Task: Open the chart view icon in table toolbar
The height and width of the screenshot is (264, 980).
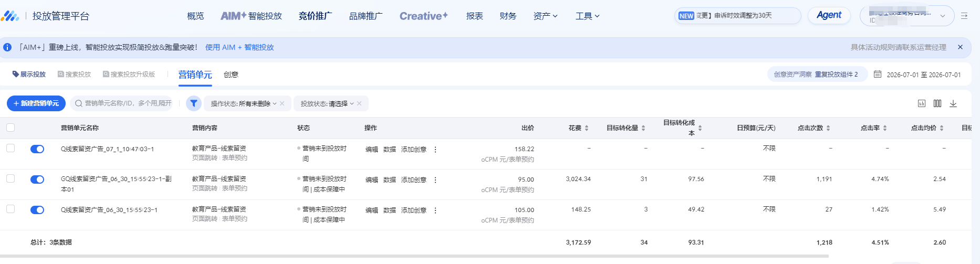Action: [922, 103]
